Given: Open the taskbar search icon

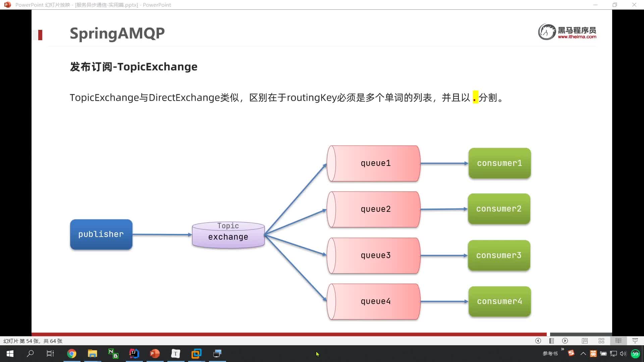Looking at the screenshot, I should tap(30, 354).
